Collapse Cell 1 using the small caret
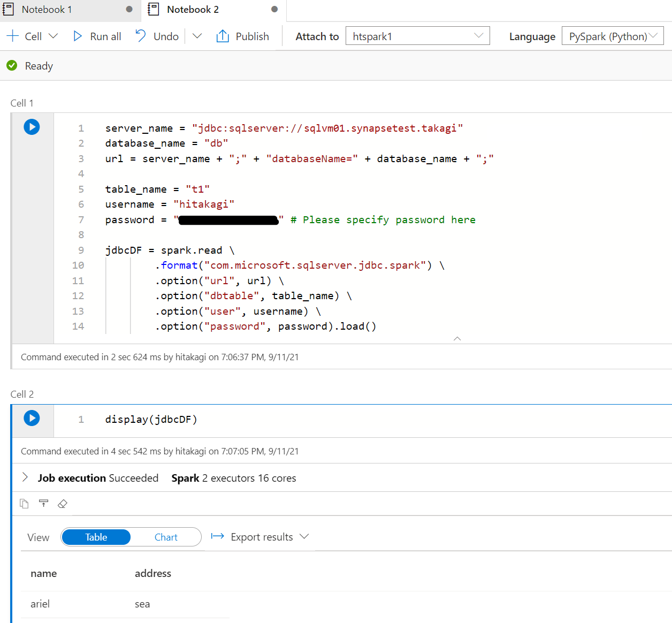Viewport: 672px width, 623px height. pyautogui.click(x=457, y=338)
